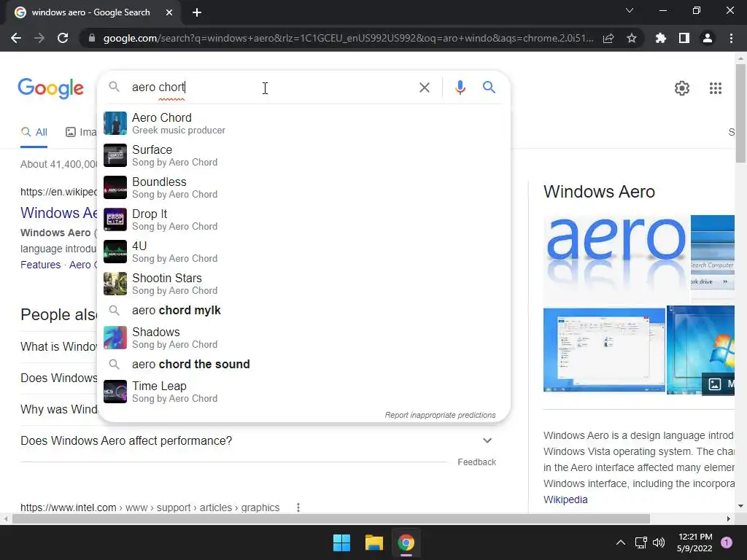Screen dimensions: 747x560
Task: Open the network tray icon
Action: pos(640,542)
